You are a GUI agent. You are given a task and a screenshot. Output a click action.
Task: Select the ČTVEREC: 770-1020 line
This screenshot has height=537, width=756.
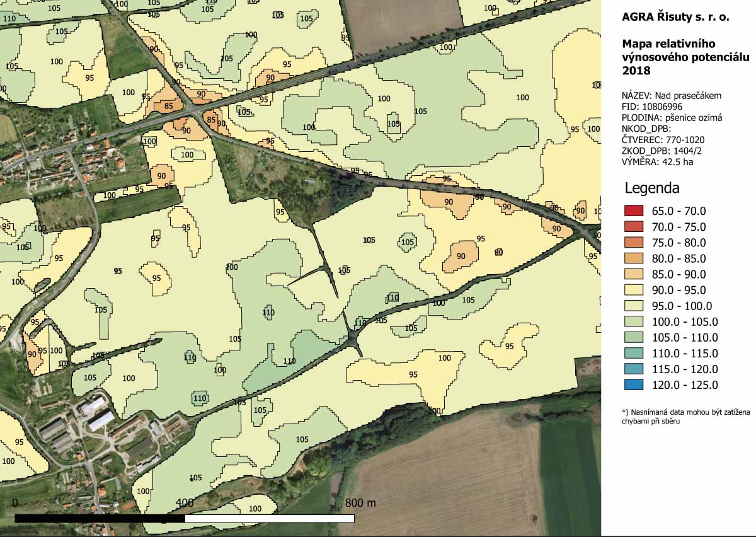(x=663, y=140)
